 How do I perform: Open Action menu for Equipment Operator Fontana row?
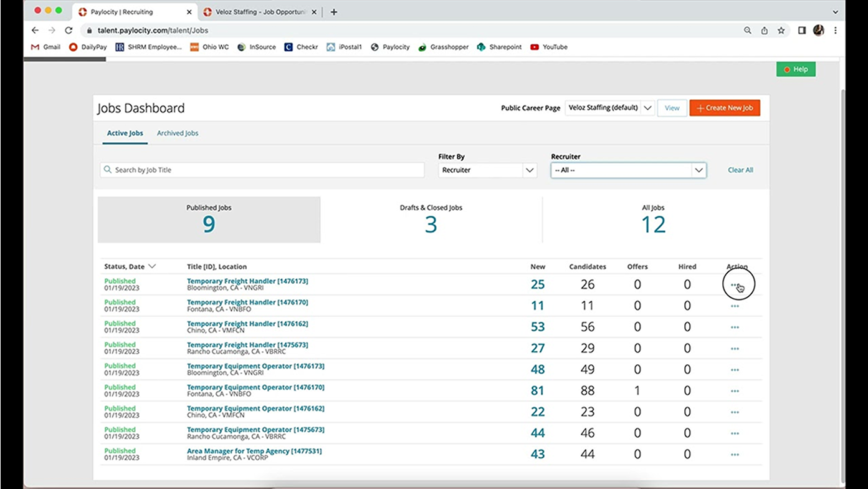click(x=735, y=390)
